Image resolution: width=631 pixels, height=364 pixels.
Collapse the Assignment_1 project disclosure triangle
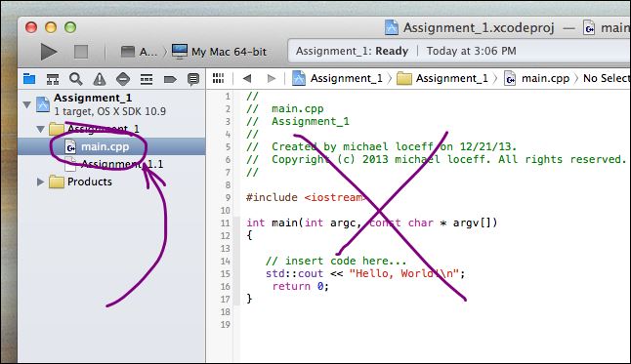click(x=27, y=105)
